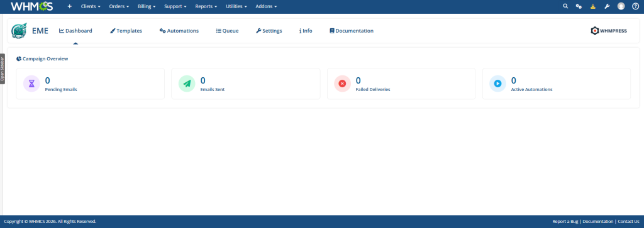Click the Active Automations label
Screen dimensions: 644x228
pos(531,89)
